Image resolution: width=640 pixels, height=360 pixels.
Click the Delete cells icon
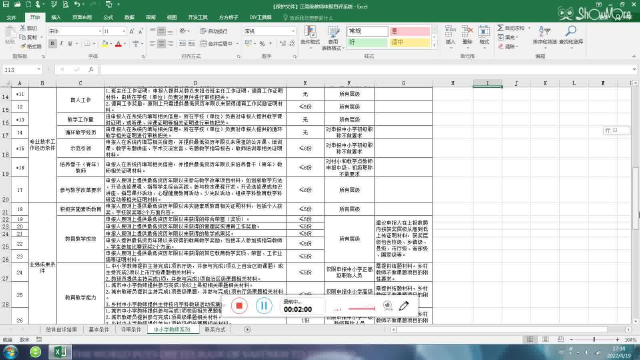[467, 32]
